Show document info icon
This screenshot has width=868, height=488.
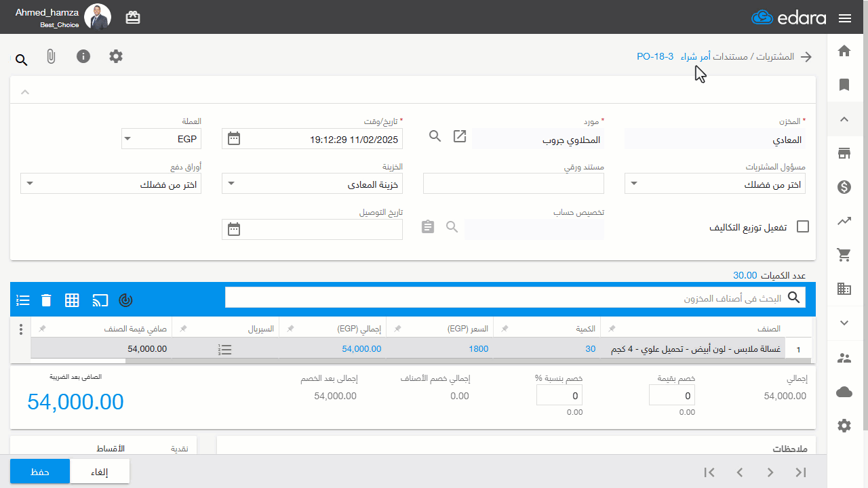pyautogui.click(x=83, y=56)
